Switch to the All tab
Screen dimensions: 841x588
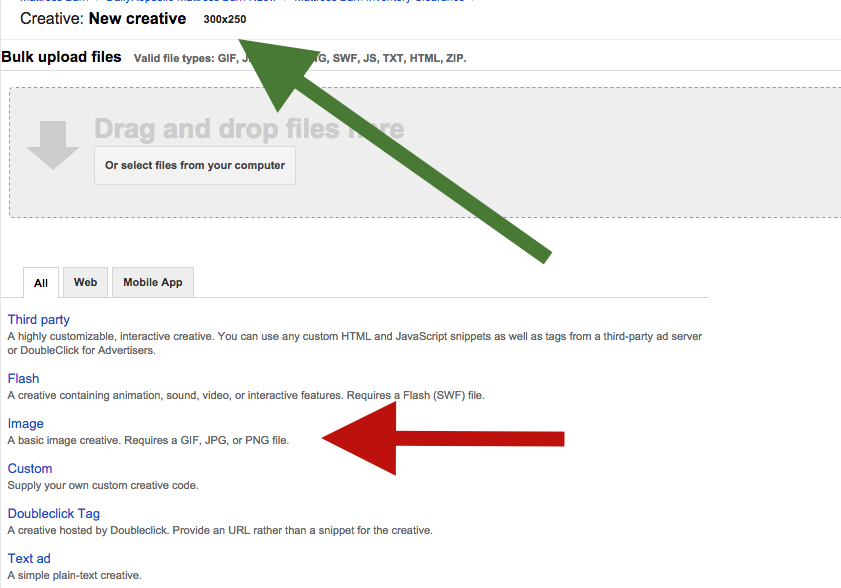[41, 283]
